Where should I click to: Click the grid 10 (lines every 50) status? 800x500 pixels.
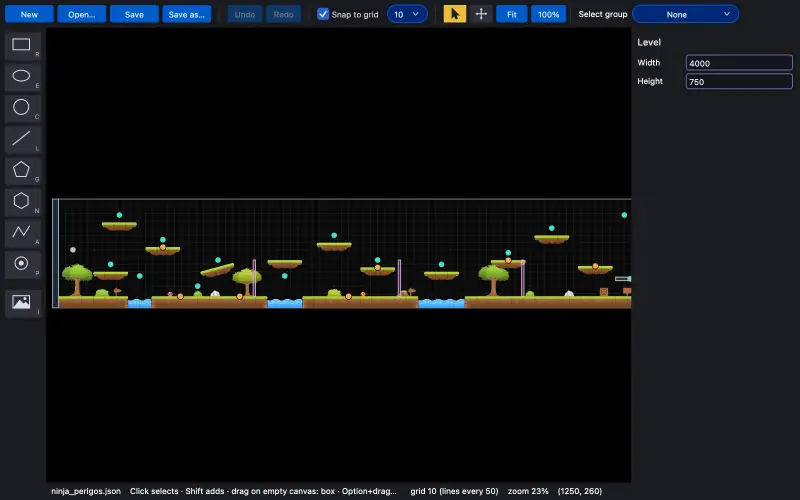pos(454,491)
